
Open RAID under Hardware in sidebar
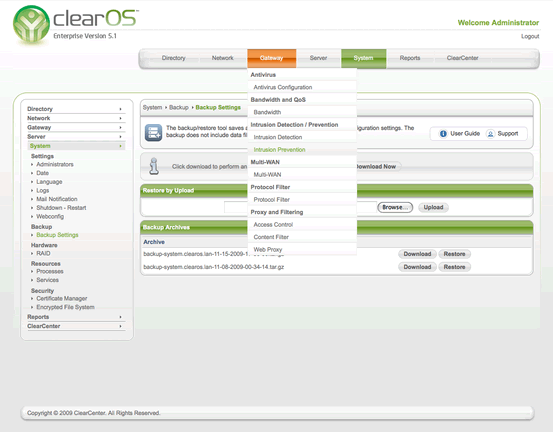[x=43, y=253]
